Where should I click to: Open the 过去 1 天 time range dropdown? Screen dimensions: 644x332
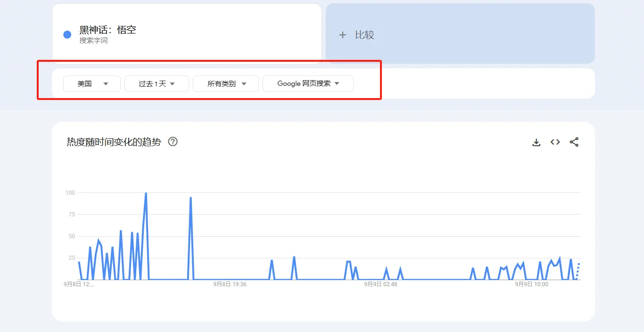coord(157,83)
